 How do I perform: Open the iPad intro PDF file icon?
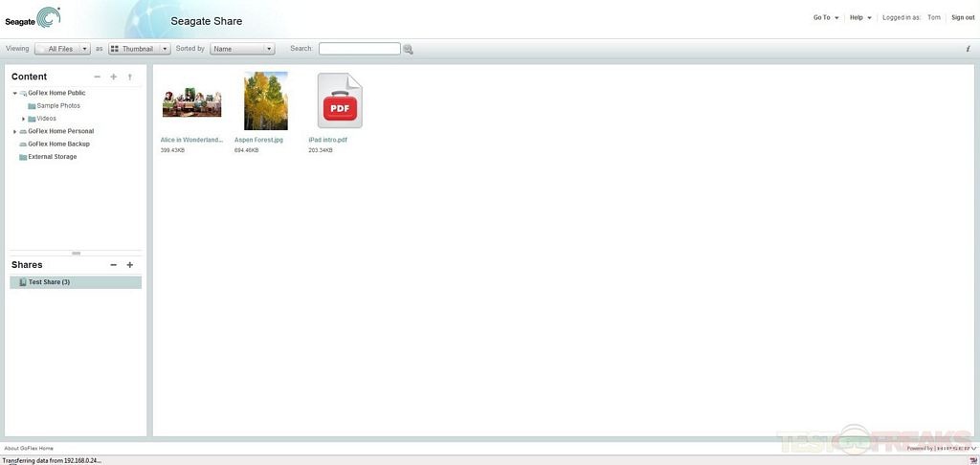click(340, 101)
